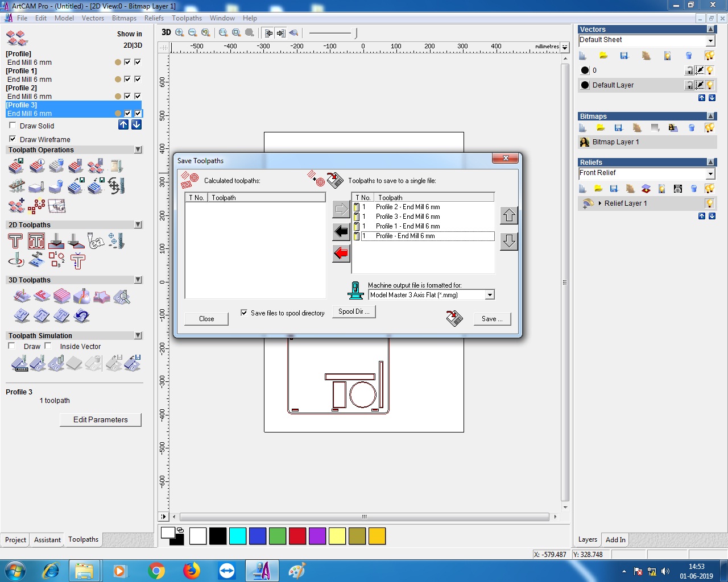Select the Profile toolpath tool in 2D Toolpaths
Image resolution: width=728 pixels, height=582 pixels.
tap(15, 242)
